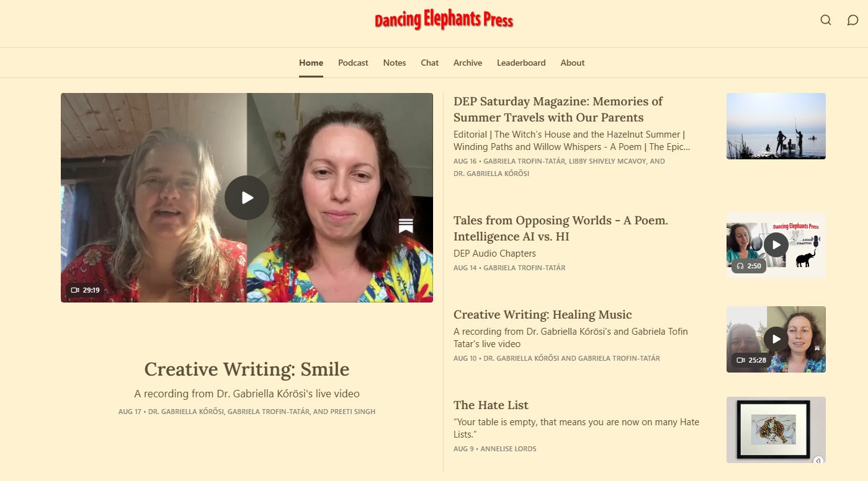Open the Notes tab
868x481 pixels.
[x=395, y=63]
